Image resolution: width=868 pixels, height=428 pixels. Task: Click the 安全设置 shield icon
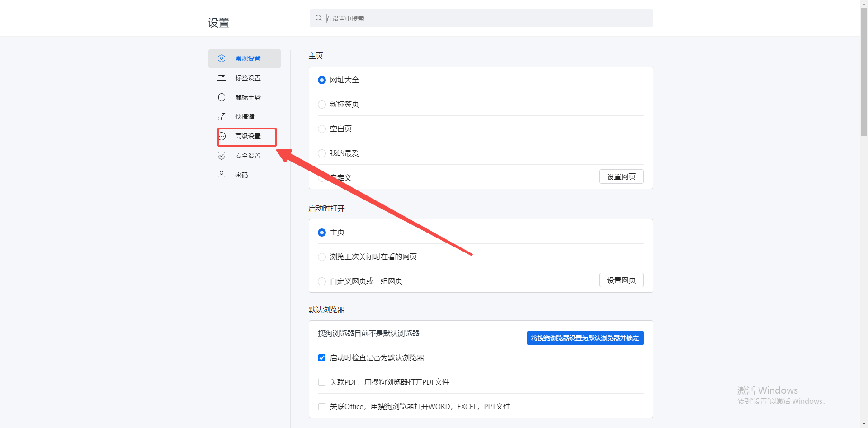point(222,156)
